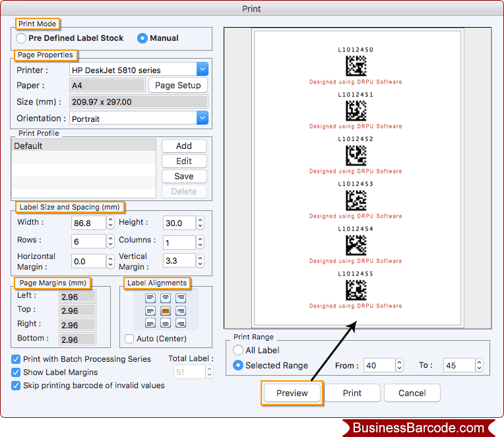Save the print profile
Image resolution: width=504 pixels, height=437 pixels.
pos(184,176)
